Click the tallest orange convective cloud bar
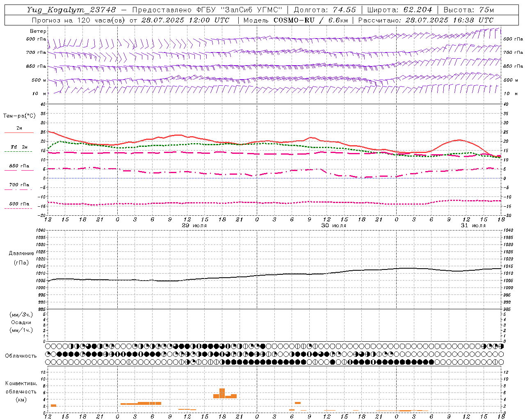Image resolution: width=525 pixels, height=420 pixels. tap(222, 393)
